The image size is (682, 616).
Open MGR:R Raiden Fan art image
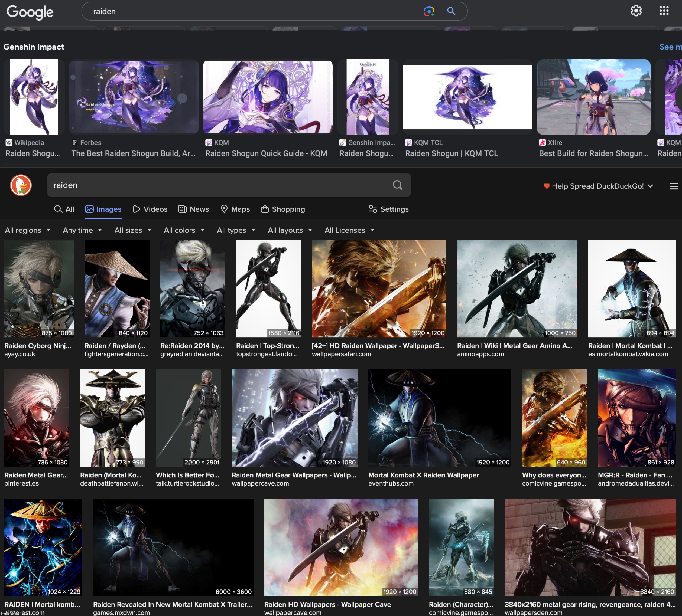pos(637,418)
